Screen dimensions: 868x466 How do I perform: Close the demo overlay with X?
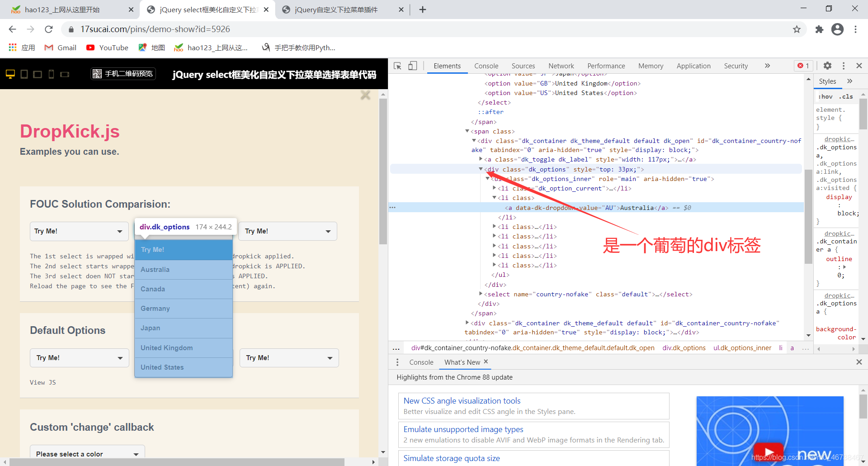[365, 95]
